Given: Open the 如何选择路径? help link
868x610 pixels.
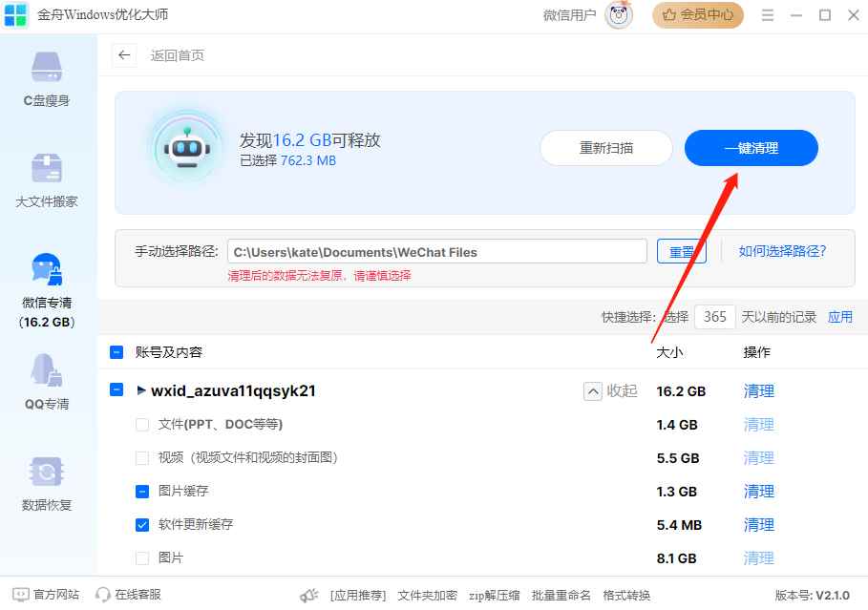Looking at the screenshot, I should (x=782, y=251).
